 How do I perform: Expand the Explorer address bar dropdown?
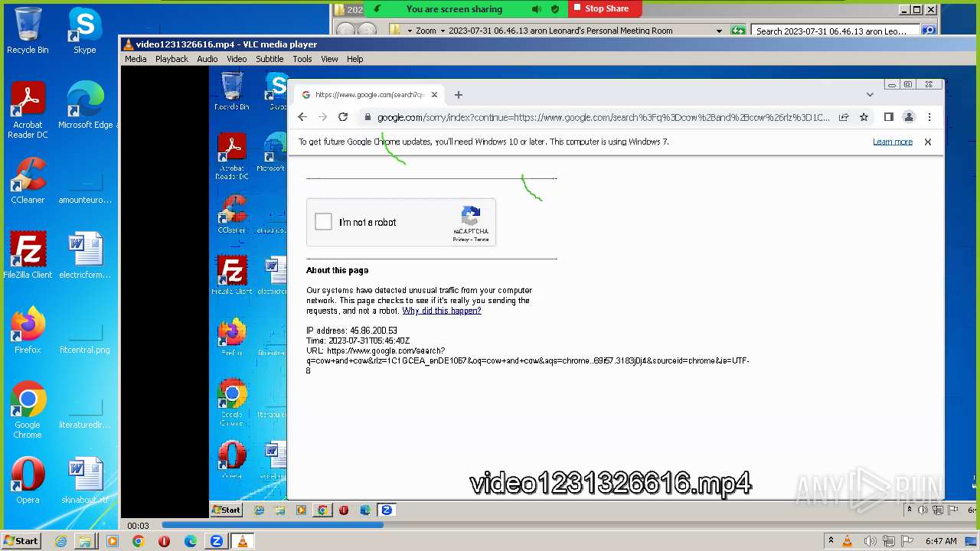719,31
